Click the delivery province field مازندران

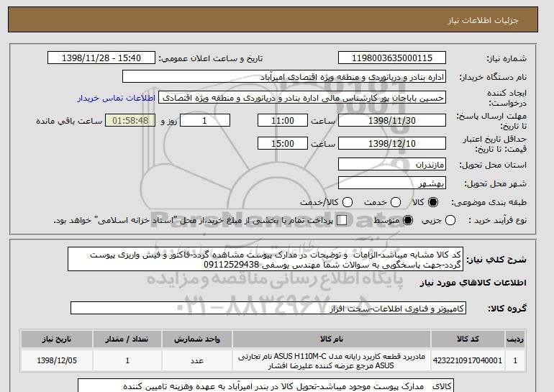tap(392, 165)
